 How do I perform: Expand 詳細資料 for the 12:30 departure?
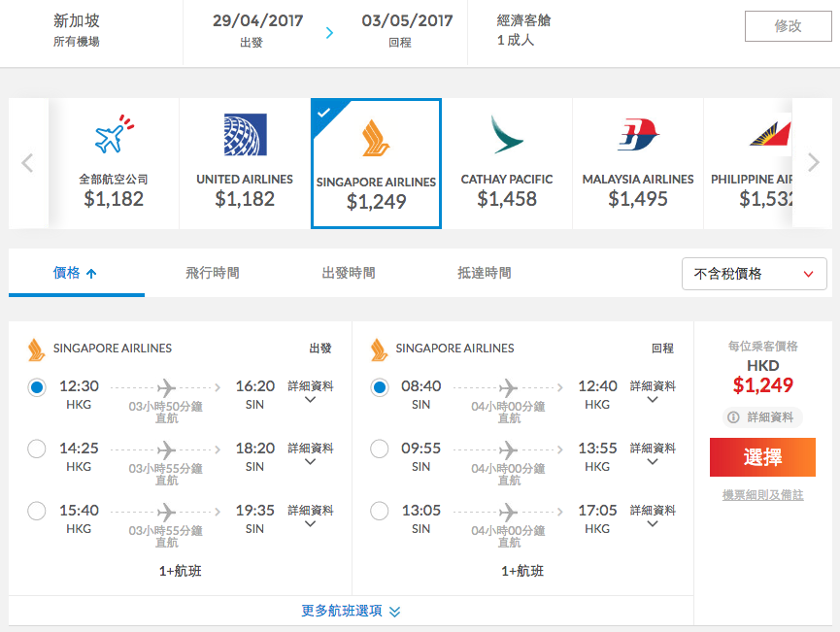pos(310,392)
